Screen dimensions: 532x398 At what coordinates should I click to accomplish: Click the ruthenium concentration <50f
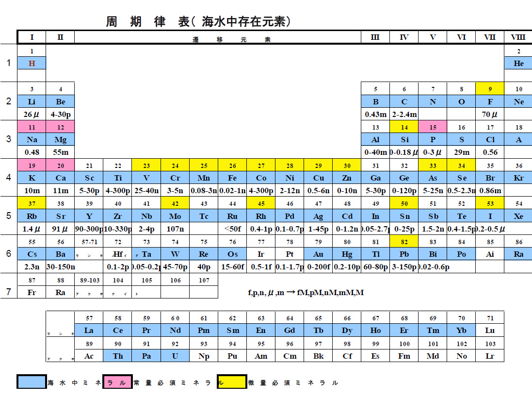coord(232,229)
